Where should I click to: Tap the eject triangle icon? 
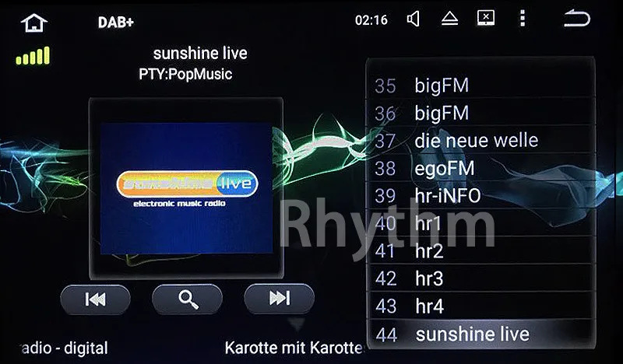[x=449, y=19]
